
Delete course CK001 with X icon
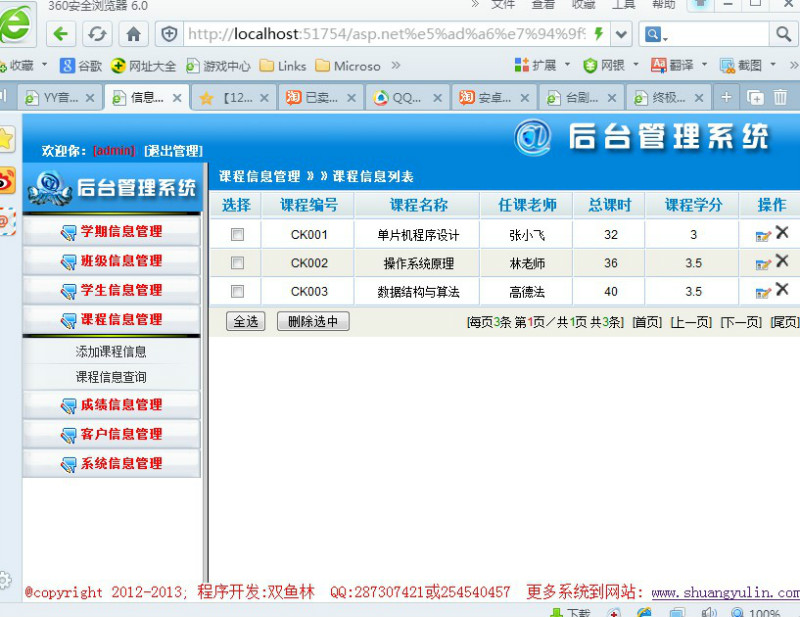point(782,233)
